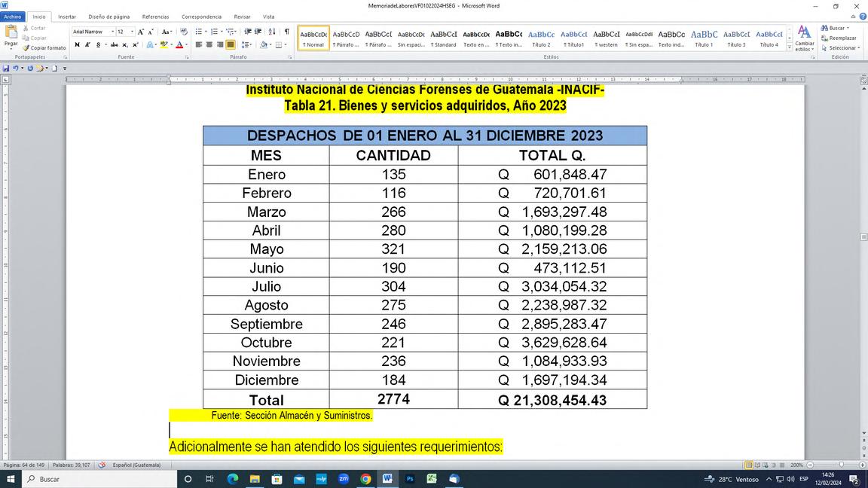Image resolution: width=868 pixels, height=488 pixels.
Task: Open Google Chrome from the taskbar
Action: click(365, 479)
